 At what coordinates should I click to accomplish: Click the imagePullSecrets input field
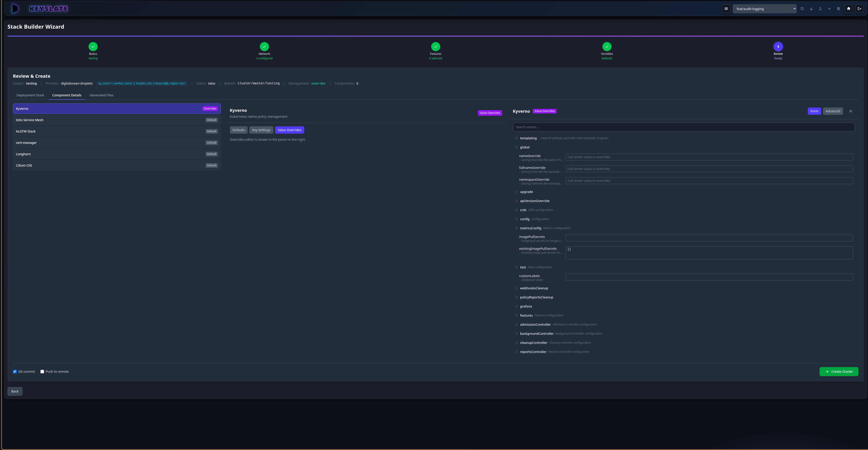click(x=709, y=238)
